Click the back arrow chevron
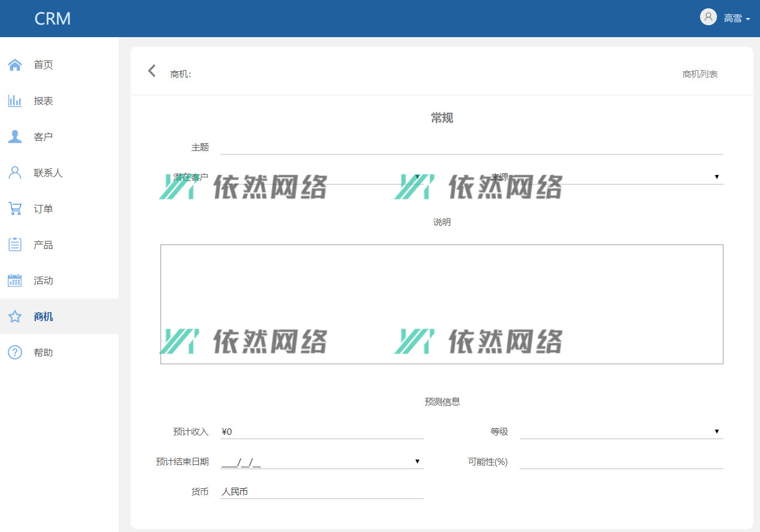The image size is (760, 532). (x=152, y=71)
